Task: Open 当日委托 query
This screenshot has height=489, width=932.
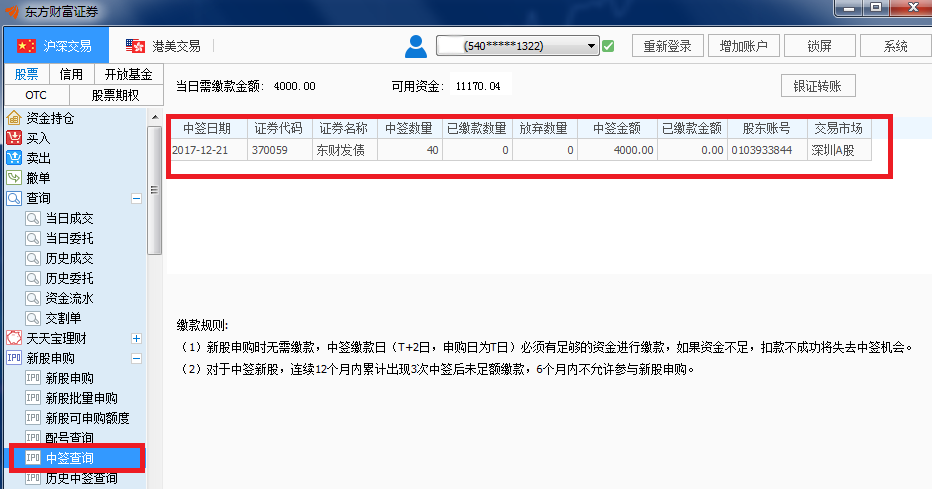Action: (70, 238)
